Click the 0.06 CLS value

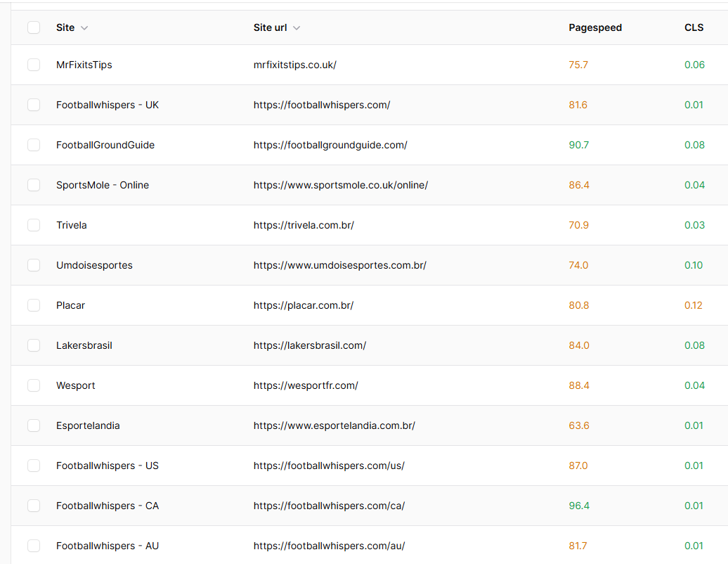tap(694, 65)
